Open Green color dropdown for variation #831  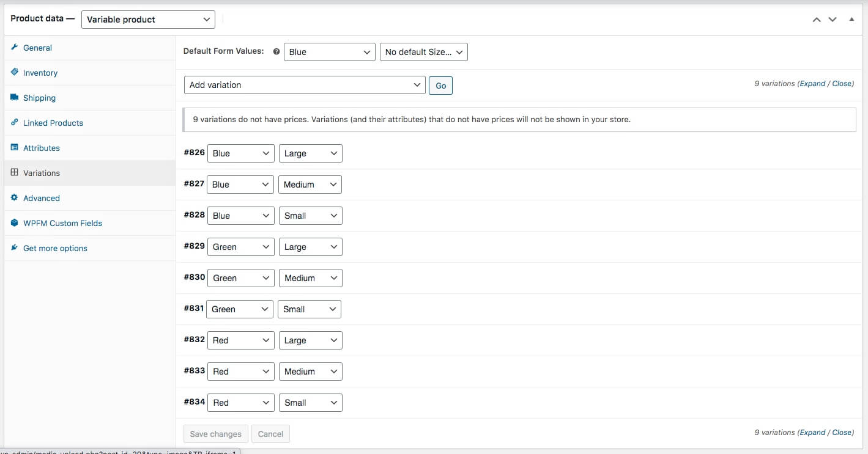coord(240,309)
